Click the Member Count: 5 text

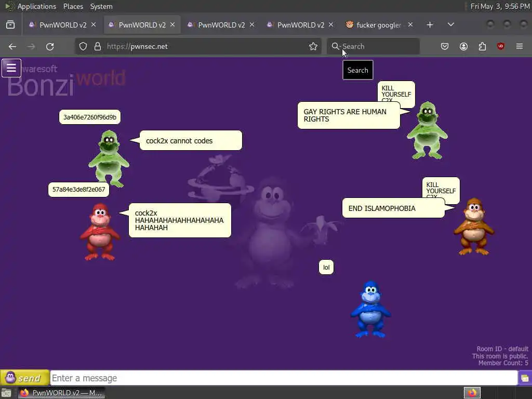pos(503,363)
